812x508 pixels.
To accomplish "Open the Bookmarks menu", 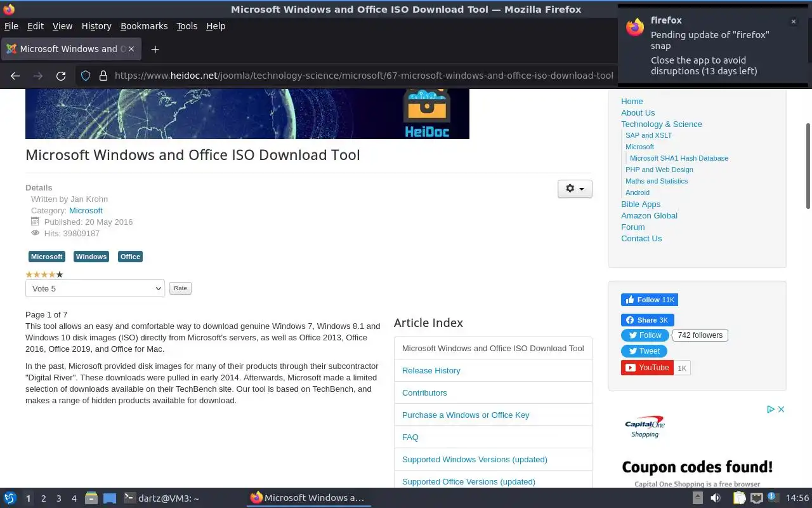I will tap(144, 26).
